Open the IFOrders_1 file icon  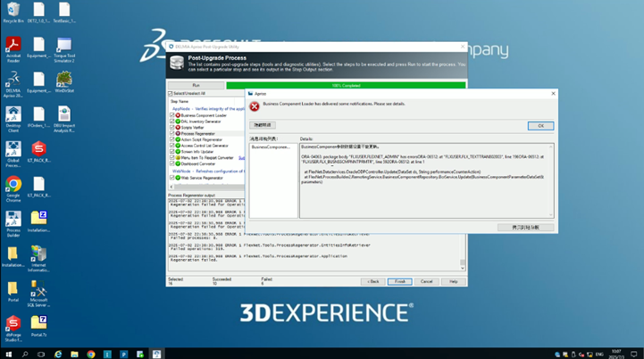[x=38, y=117]
